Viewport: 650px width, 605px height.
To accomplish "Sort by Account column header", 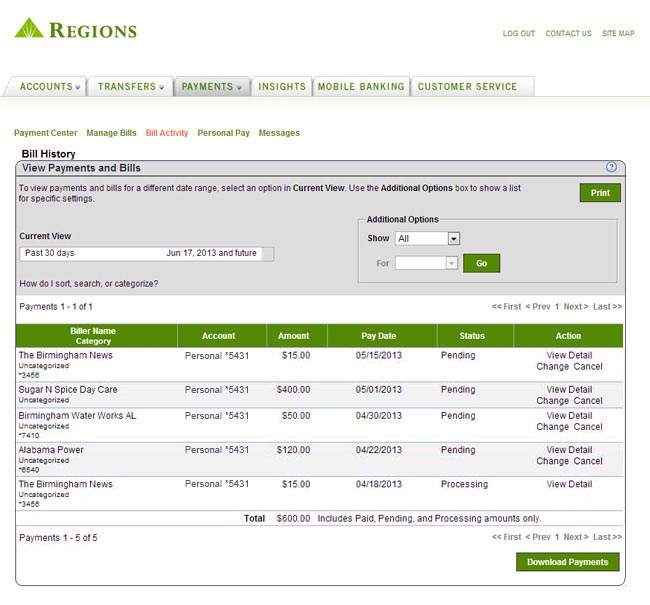I will click(218, 336).
